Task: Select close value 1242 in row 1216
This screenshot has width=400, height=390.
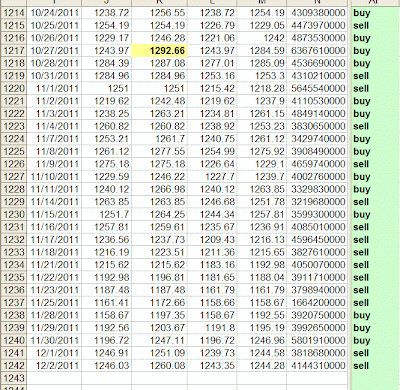Action: click(x=262, y=38)
